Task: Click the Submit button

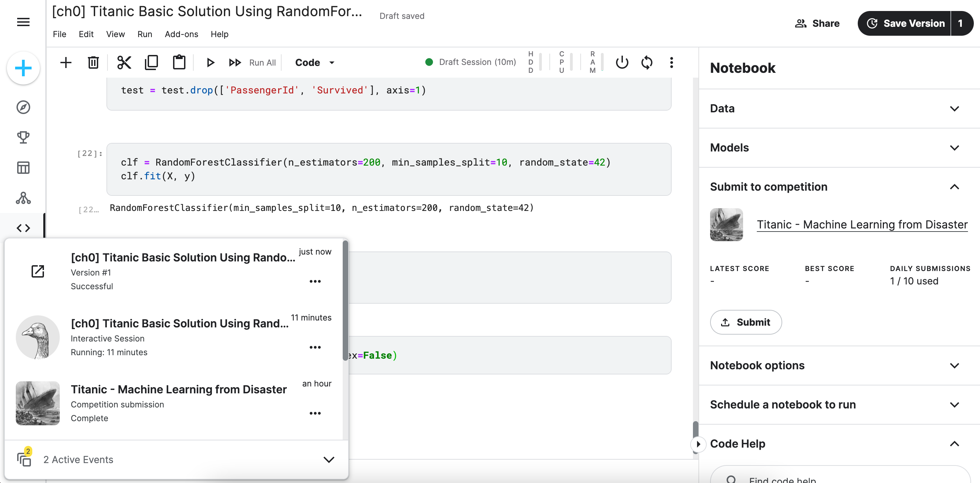Action: coord(746,322)
